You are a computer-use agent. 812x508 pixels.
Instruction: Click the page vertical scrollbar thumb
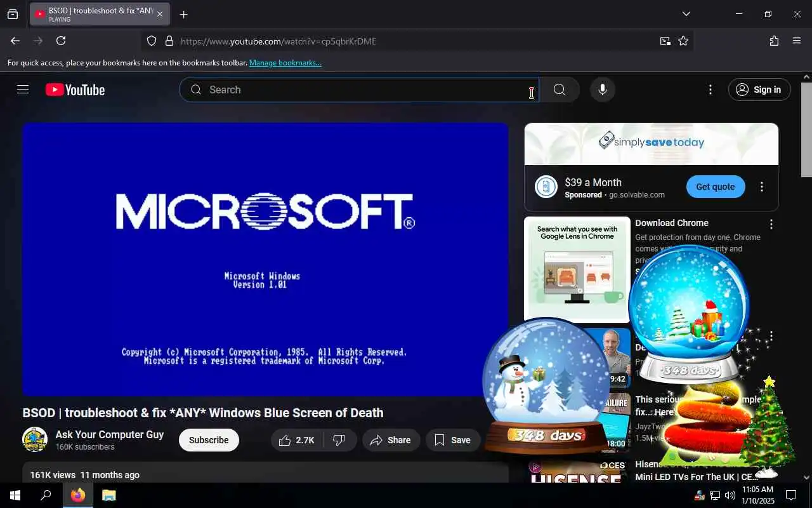click(x=806, y=130)
